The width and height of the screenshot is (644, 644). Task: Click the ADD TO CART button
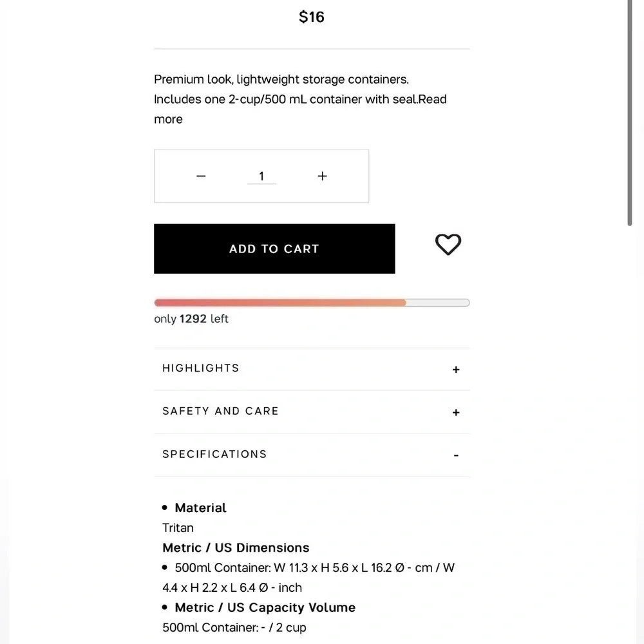click(274, 249)
